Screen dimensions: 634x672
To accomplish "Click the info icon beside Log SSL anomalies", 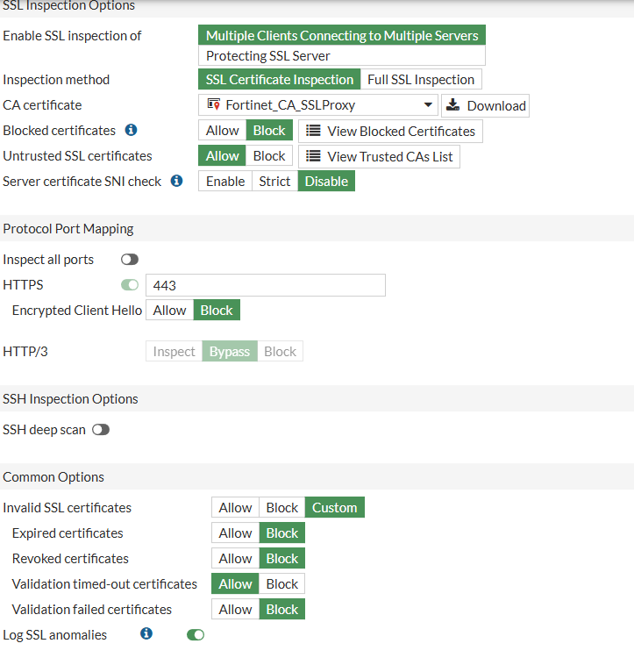I will click(x=146, y=633).
